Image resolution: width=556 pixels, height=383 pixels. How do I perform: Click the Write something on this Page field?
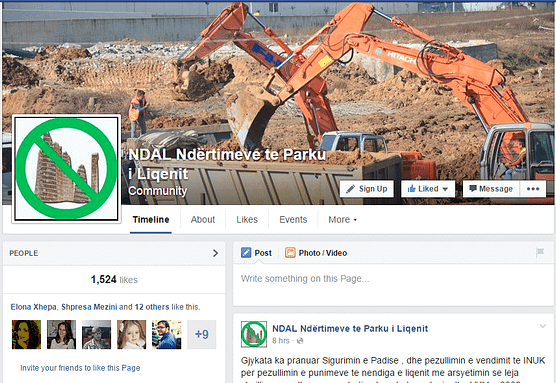pos(393,284)
